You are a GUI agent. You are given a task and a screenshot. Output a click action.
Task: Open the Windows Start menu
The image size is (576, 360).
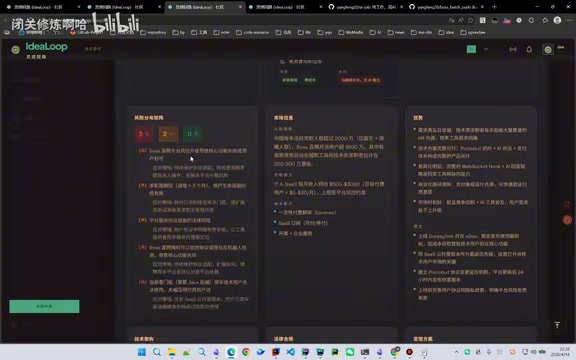point(141,352)
